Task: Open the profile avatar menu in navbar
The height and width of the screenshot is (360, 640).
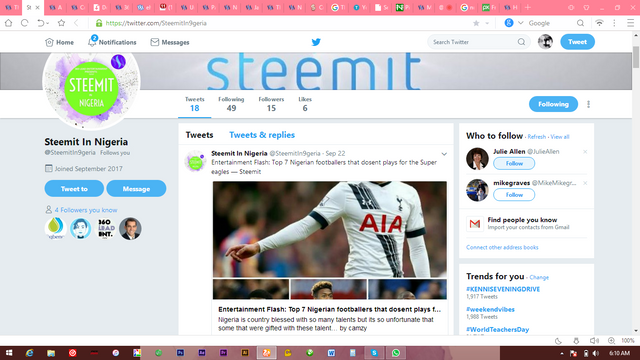Action: click(x=545, y=42)
